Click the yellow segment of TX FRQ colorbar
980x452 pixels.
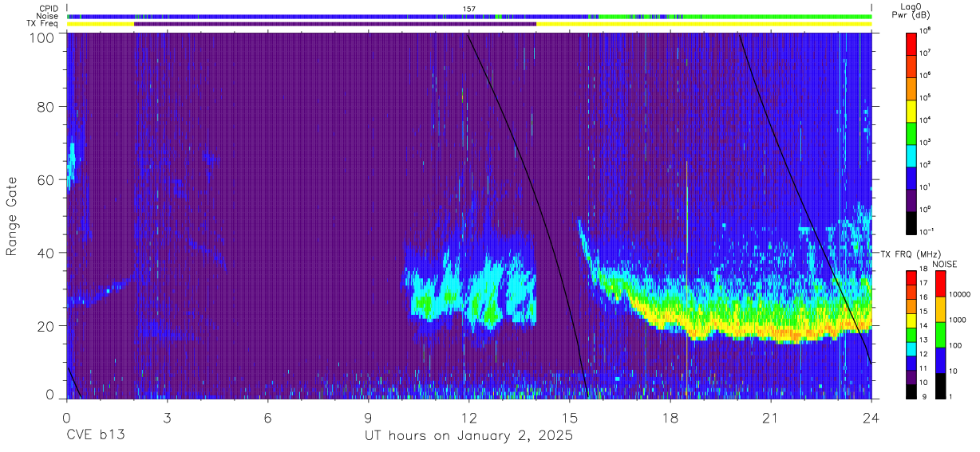point(911,320)
